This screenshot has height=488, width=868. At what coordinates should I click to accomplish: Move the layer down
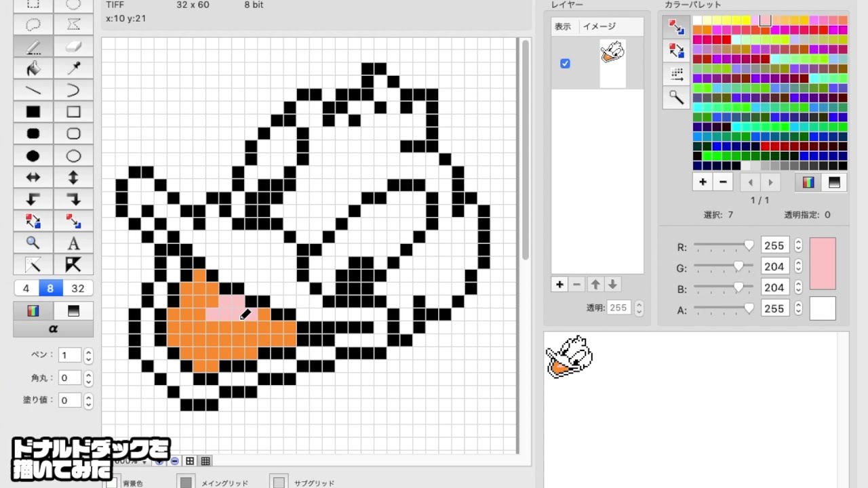click(612, 285)
